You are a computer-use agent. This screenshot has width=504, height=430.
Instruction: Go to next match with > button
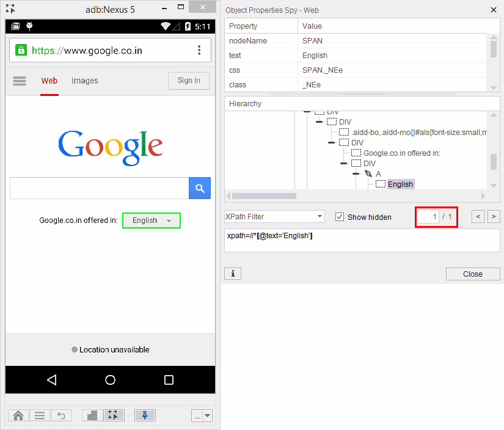[x=494, y=217]
